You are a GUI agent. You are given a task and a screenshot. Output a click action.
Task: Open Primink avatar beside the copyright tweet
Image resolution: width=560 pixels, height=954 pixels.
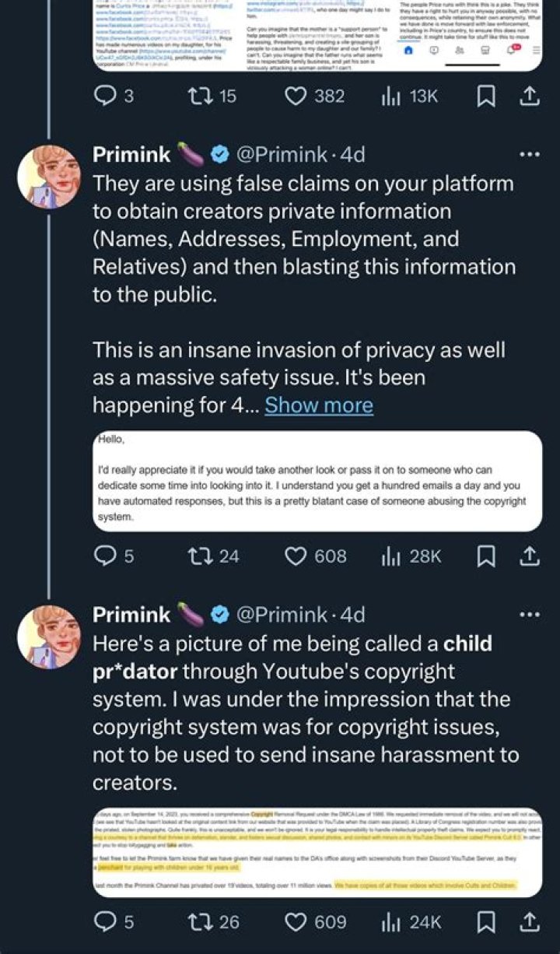[x=49, y=637]
